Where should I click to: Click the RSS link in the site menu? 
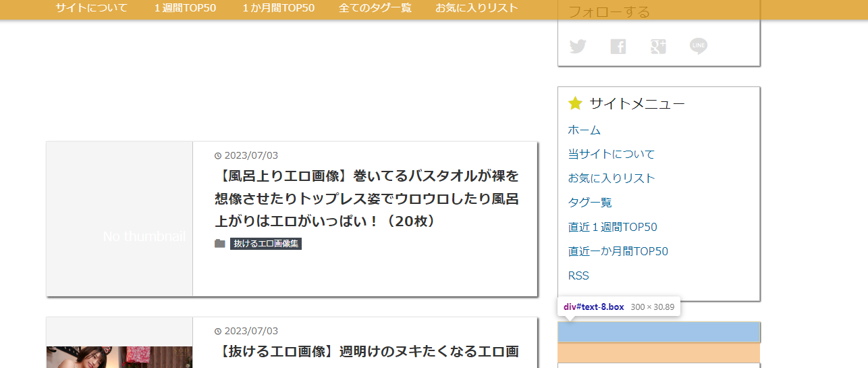(578, 275)
